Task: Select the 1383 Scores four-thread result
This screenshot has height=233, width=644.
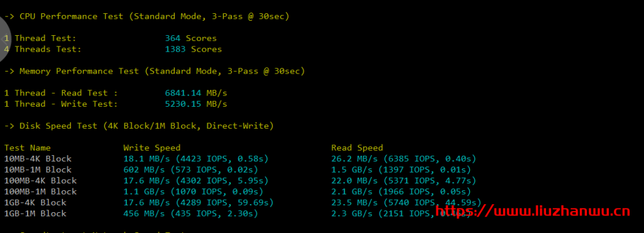Action: click(193, 49)
